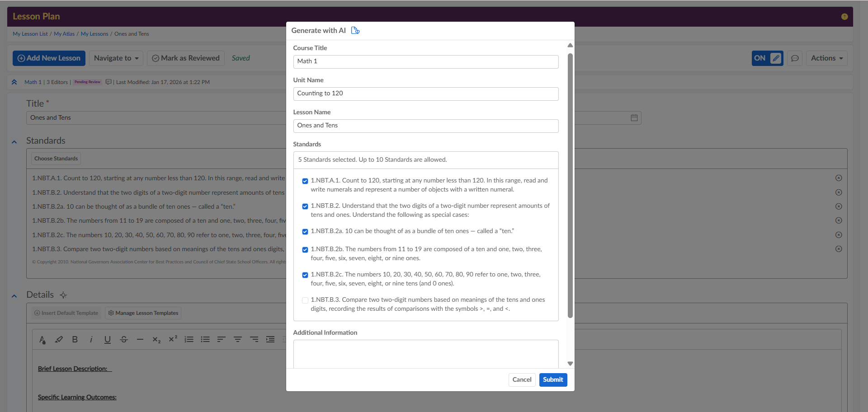This screenshot has height=412, width=868.
Task: Open the Actions dropdown menu
Action: (826, 58)
